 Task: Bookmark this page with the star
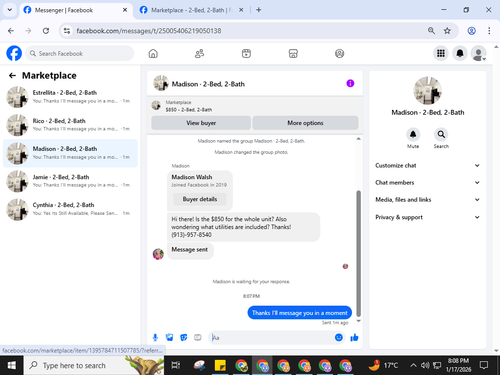coord(447,31)
